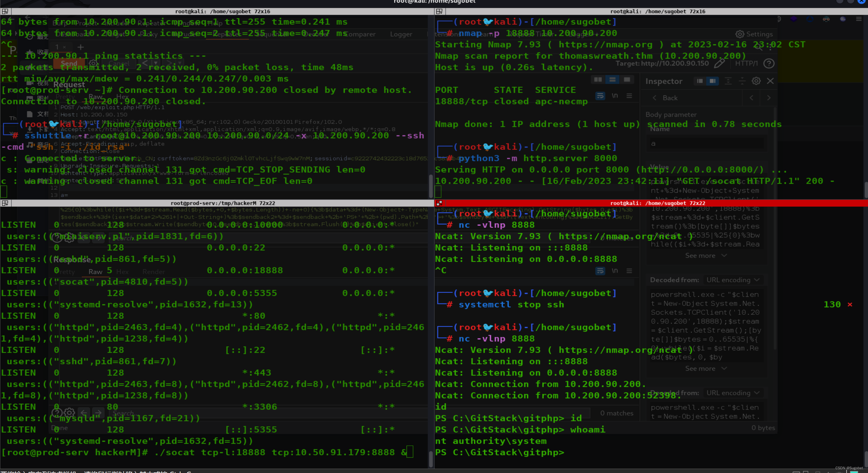Open second 'URL encoding' decoded-from dropdown
This screenshot has width=868, height=473.
coord(733,393)
